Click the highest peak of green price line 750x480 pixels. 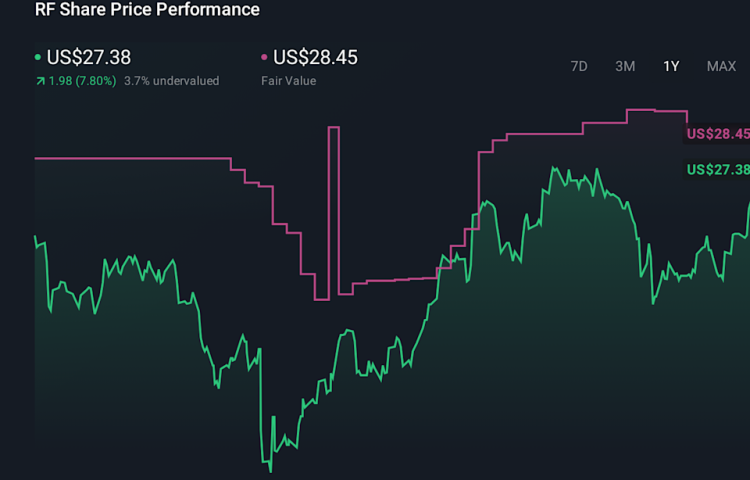coord(552,169)
